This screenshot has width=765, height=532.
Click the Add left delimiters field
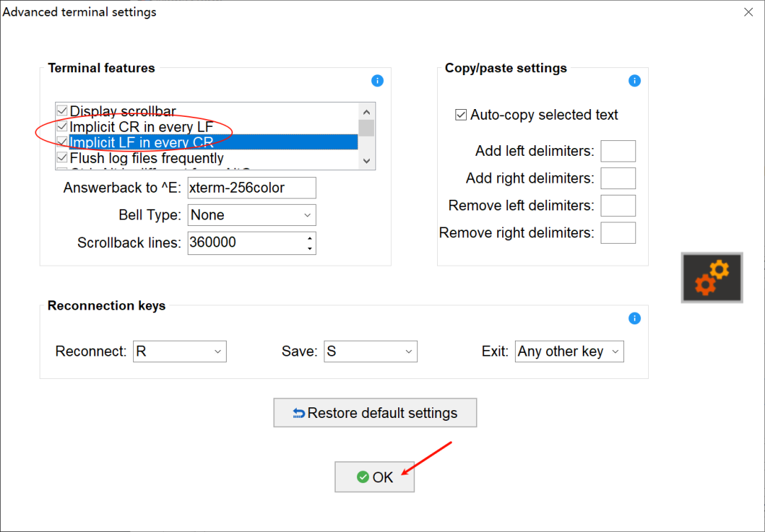pyautogui.click(x=618, y=151)
